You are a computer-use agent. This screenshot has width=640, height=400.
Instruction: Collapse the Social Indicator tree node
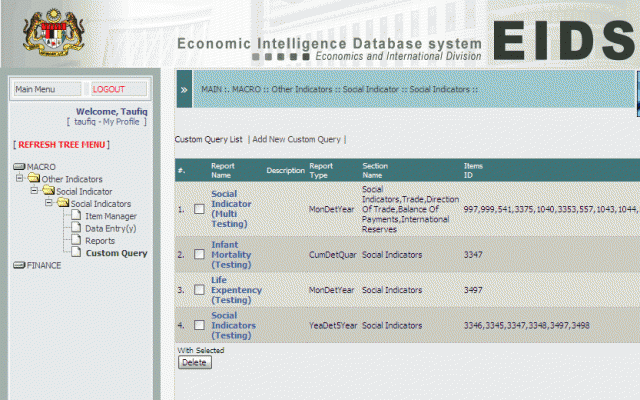coord(34,190)
